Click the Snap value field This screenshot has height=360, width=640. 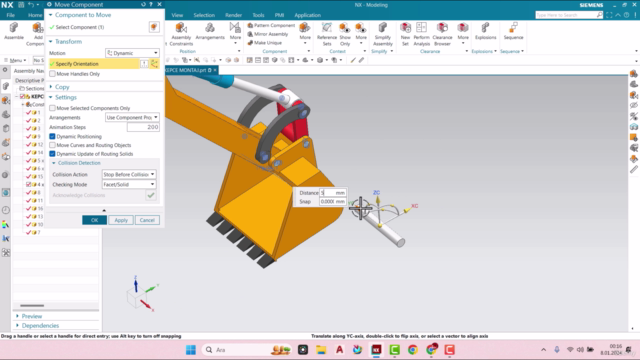(x=333, y=202)
